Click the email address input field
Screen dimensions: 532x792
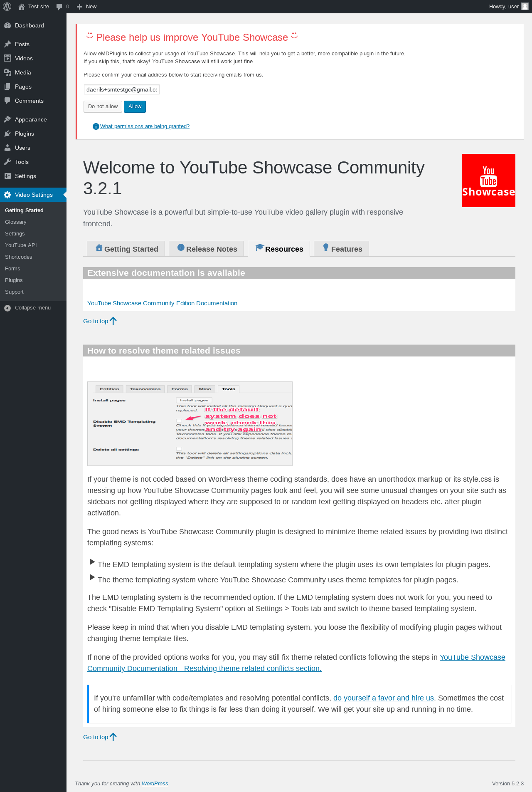[x=122, y=89]
